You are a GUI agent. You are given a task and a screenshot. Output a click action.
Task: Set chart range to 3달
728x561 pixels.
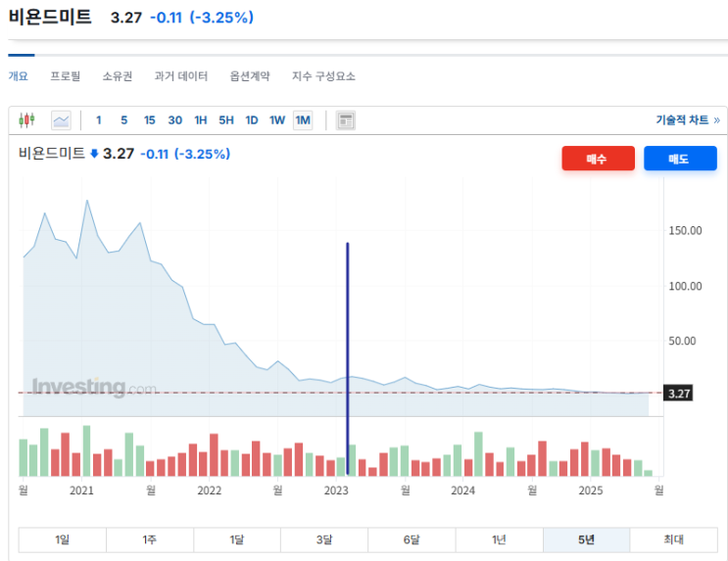(x=324, y=539)
